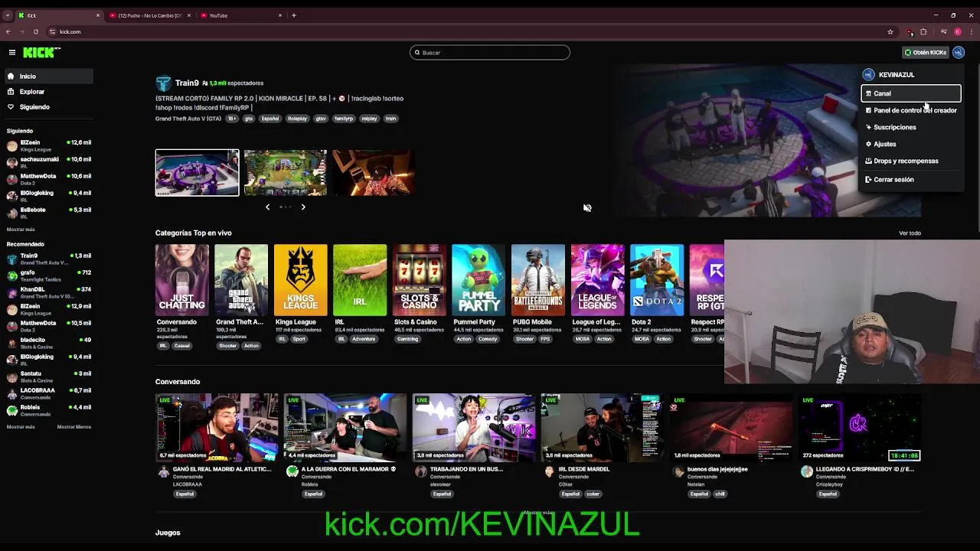Switch to the Pusho - No Lo Cambio browser tab
980x551 pixels.
coord(149,15)
